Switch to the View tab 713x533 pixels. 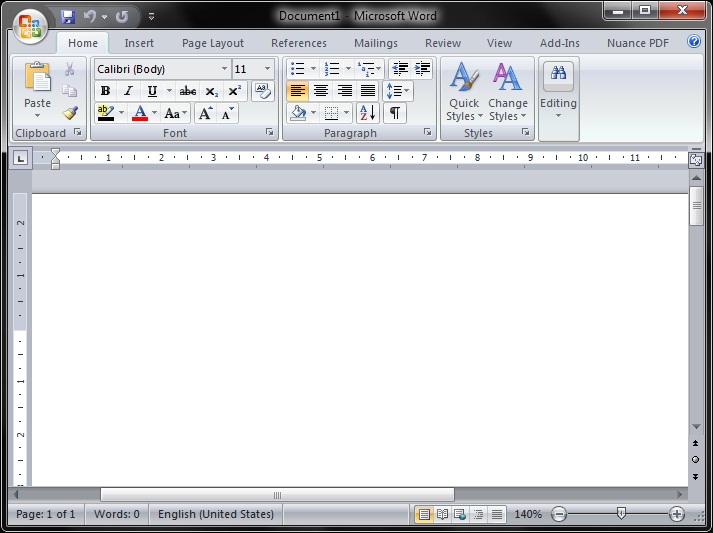pos(499,43)
